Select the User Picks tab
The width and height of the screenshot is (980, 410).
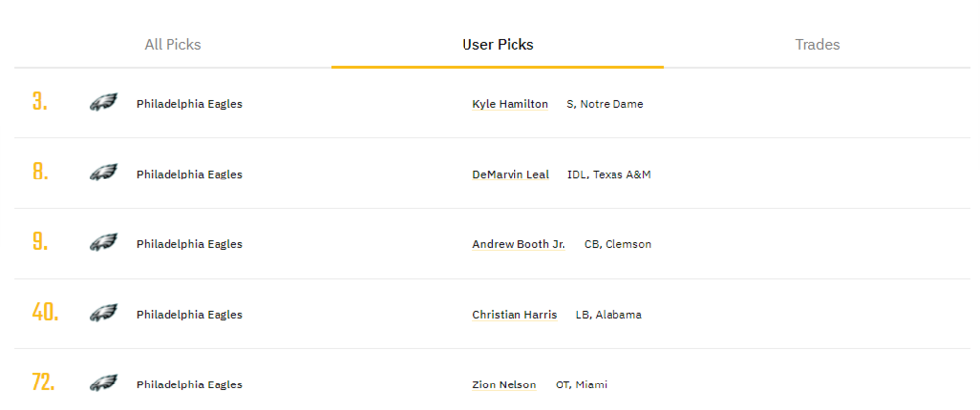pyautogui.click(x=498, y=44)
